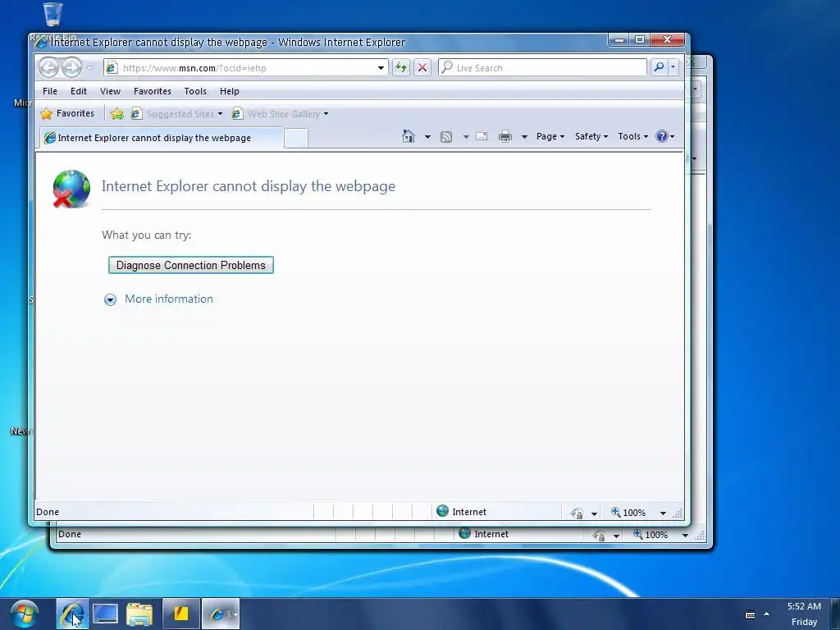This screenshot has height=630, width=840.
Task: Open the View menu
Action: 110,91
